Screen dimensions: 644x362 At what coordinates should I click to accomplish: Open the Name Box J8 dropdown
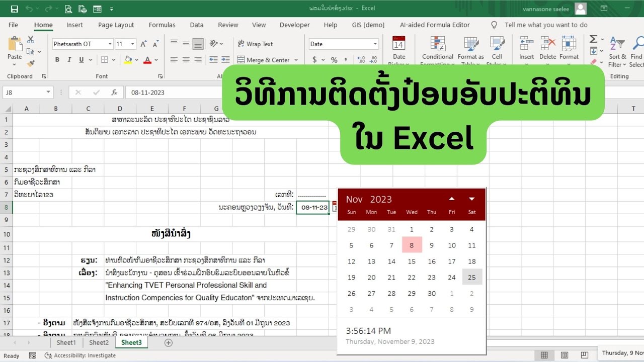[48, 93]
